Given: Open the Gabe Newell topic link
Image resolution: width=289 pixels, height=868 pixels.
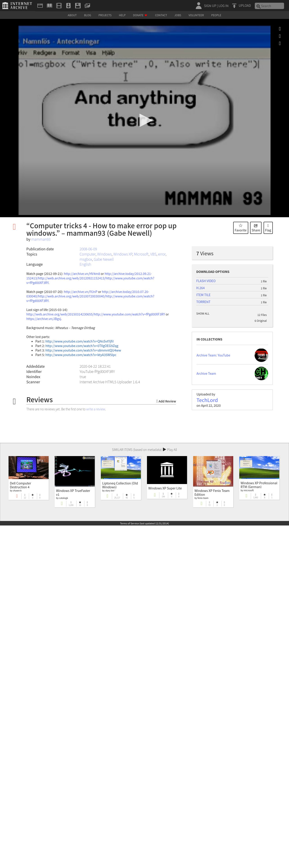Looking at the screenshot, I should 104,259.
